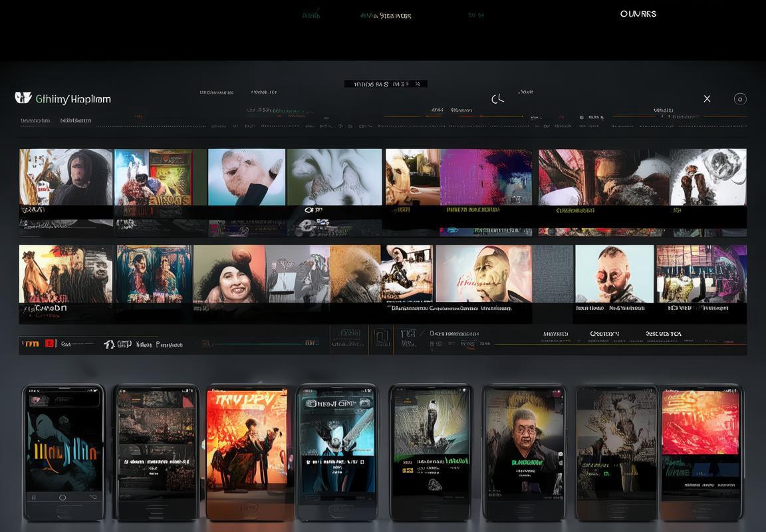Open the pale face on teal background thumbnail
The width and height of the screenshot is (766, 532).
coord(247,177)
